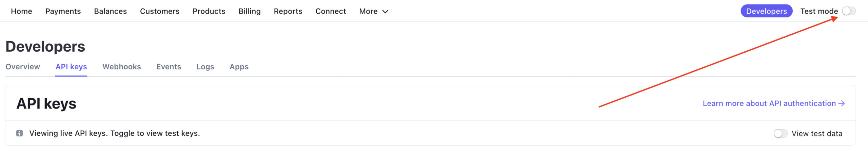Screen dimensions: 868x150
Task: Turn on View test data switch
Action: click(x=781, y=134)
